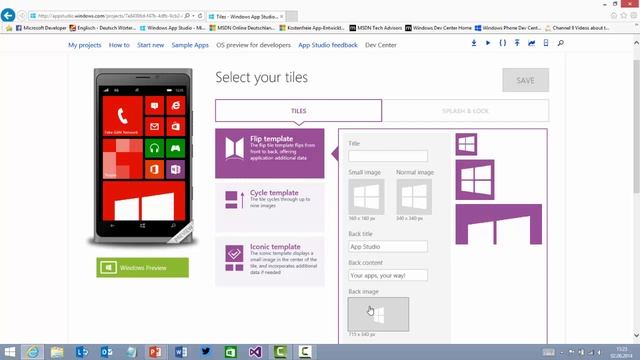The width and height of the screenshot is (640, 360).
Task: Open Word from the taskbar
Action: point(180,352)
